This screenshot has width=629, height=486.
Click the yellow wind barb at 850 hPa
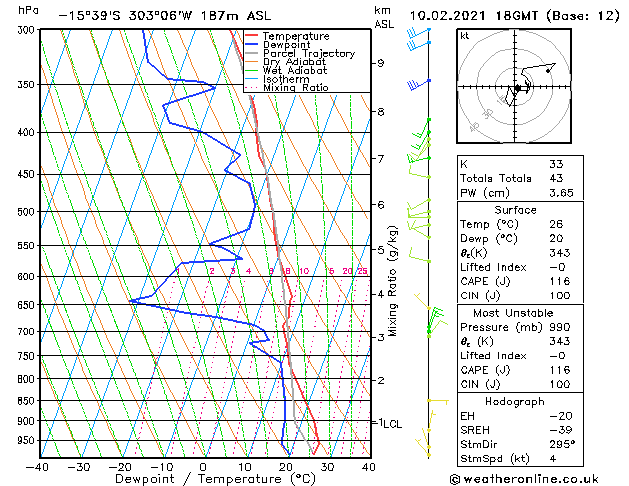(x=438, y=401)
